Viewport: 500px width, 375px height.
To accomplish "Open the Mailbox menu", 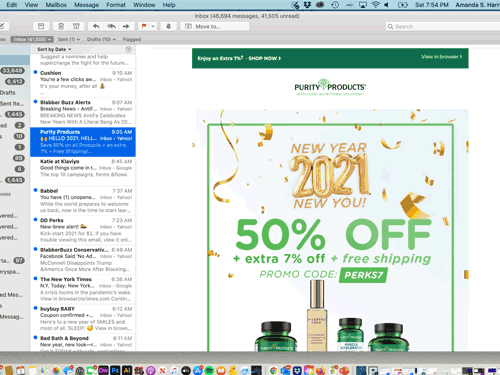I will click(56, 5).
